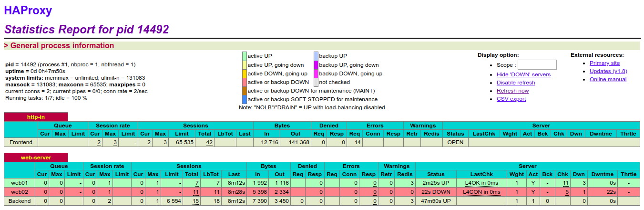Click web02 sessions total value 11
Screen dimensions: 644x210
point(195,192)
